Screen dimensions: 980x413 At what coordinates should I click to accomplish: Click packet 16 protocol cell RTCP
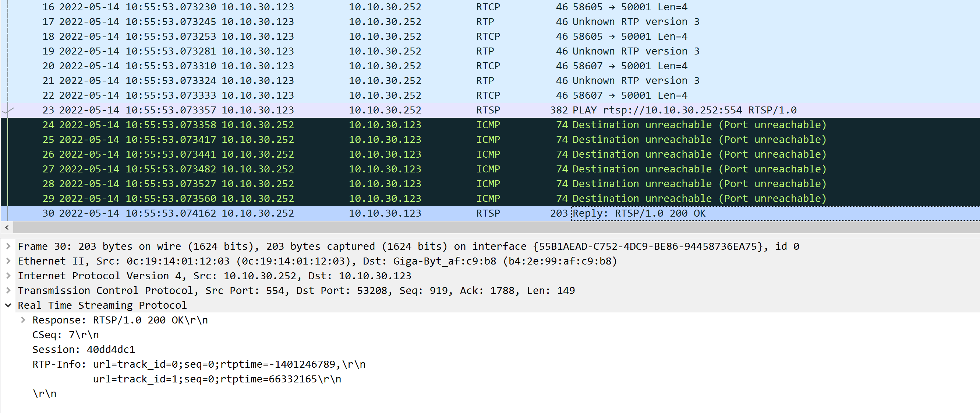[x=488, y=7]
